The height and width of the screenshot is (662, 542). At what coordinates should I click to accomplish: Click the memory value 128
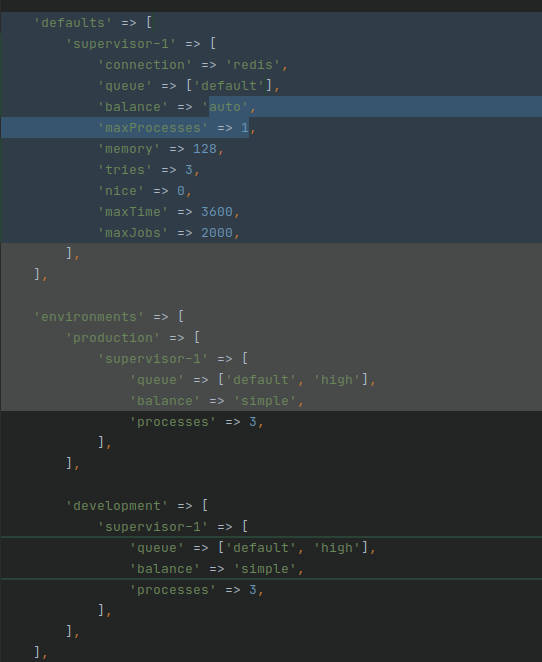(x=205, y=149)
